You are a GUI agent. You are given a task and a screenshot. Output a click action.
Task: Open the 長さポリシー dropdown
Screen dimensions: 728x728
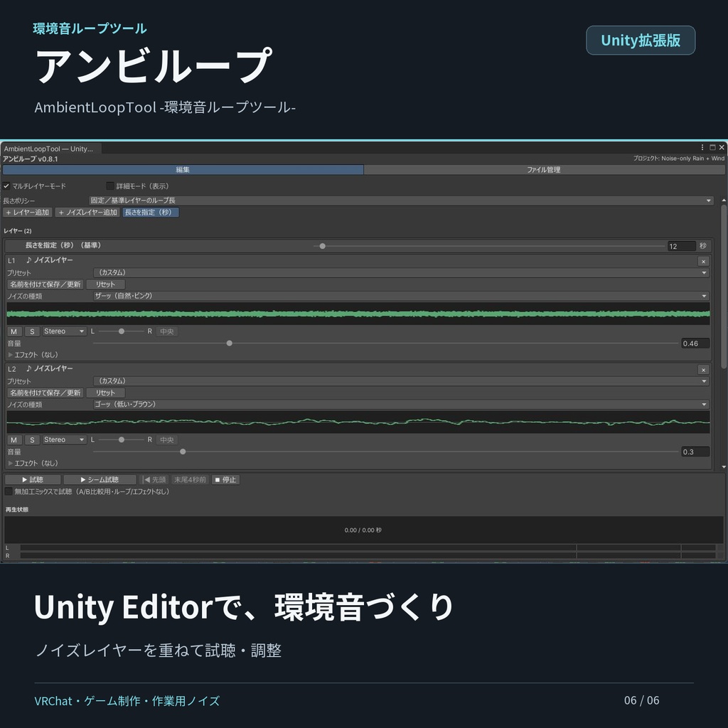pos(401,200)
